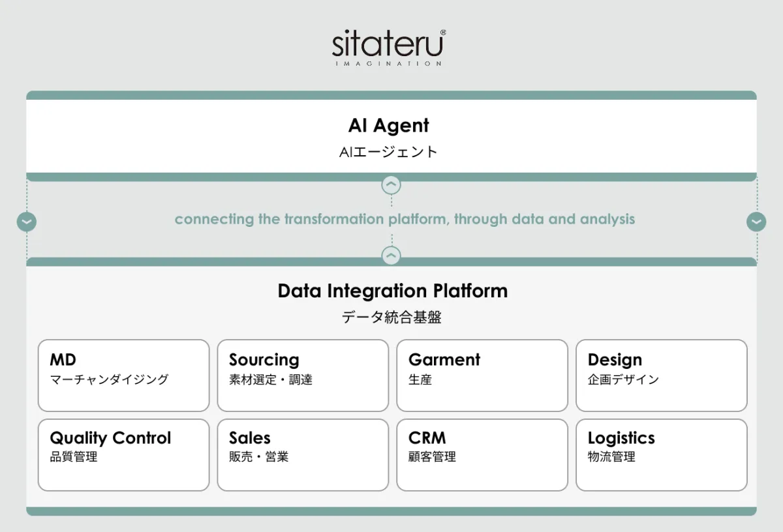The image size is (783, 532).
Task: Click the sitateru logo at top
Action: (x=389, y=47)
